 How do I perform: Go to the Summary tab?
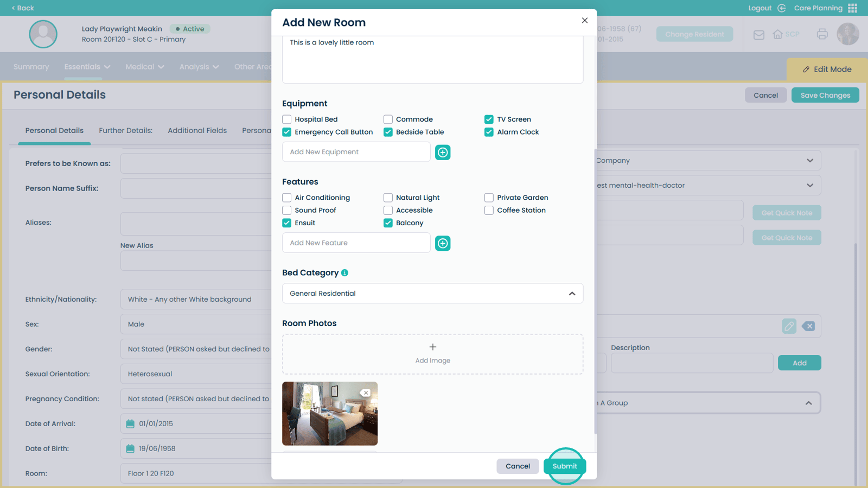pyautogui.click(x=31, y=67)
